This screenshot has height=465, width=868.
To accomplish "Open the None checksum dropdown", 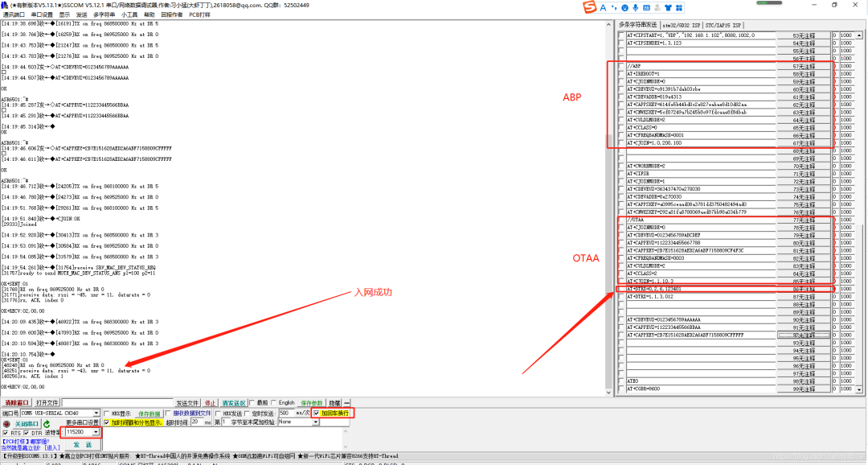I will pyautogui.click(x=299, y=422).
